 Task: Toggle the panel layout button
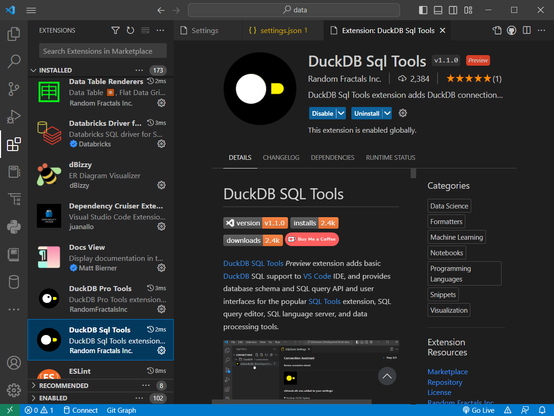(438, 10)
